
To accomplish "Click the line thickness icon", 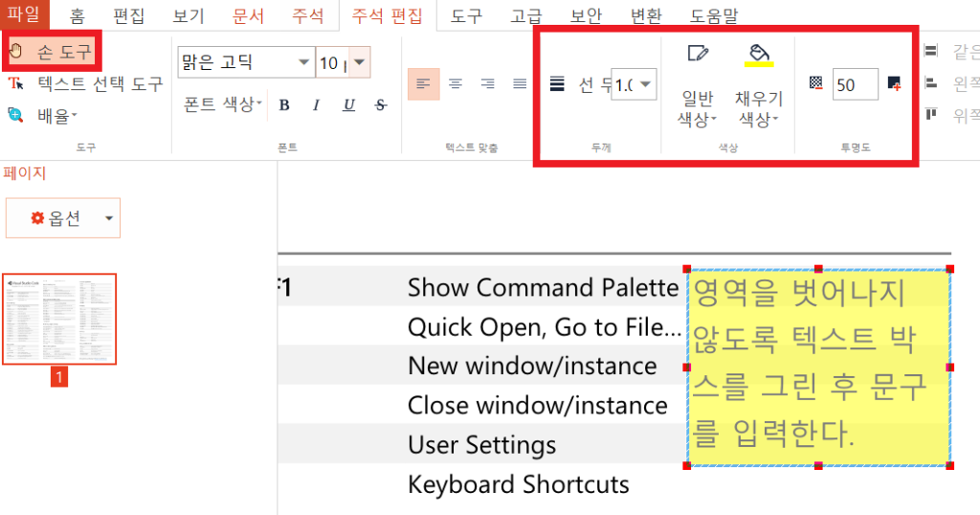I will (x=558, y=83).
